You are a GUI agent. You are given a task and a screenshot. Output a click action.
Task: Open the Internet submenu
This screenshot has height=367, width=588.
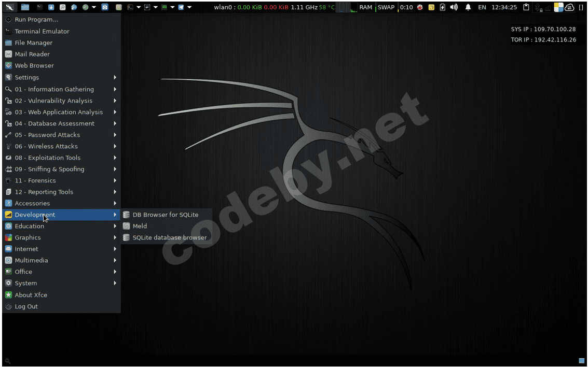point(62,249)
